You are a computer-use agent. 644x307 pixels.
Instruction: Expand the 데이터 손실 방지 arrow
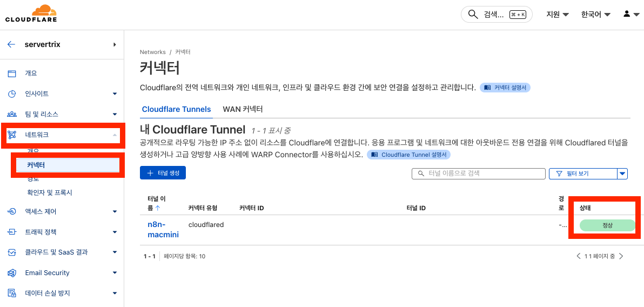(x=115, y=293)
